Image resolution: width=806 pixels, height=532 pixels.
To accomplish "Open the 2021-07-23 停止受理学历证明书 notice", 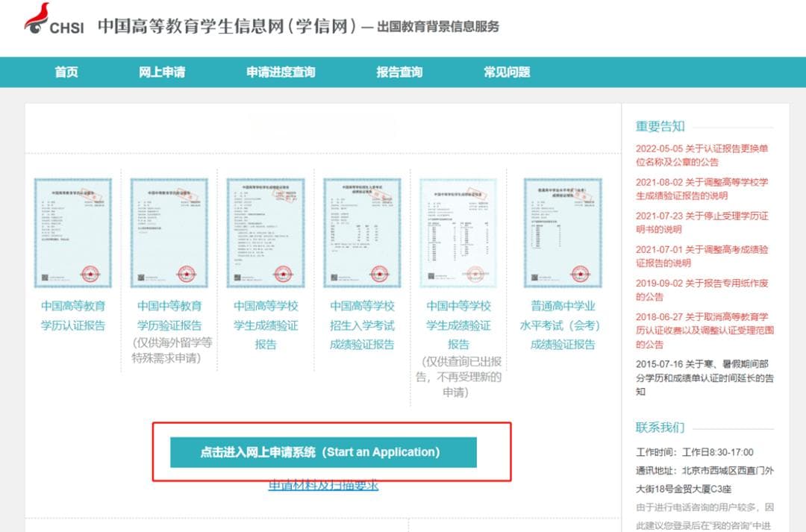I will coord(702,222).
